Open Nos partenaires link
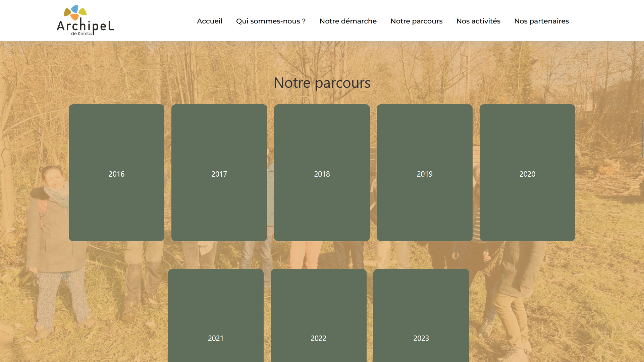Screen dimensions: 644x362 click(x=541, y=21)
